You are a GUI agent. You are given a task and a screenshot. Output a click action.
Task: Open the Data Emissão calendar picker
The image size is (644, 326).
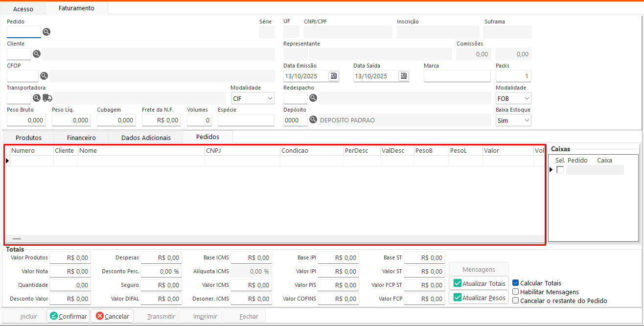coord(334,76)
